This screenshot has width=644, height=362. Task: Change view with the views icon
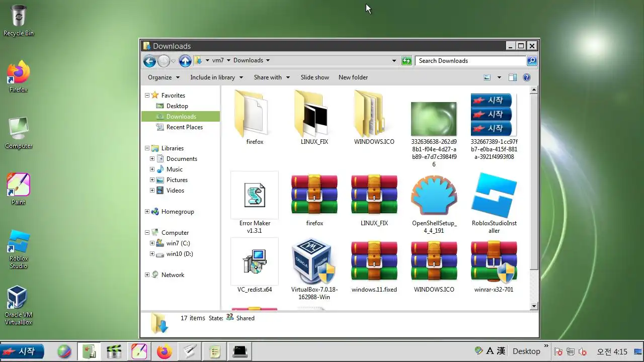(x=487, y=77)
